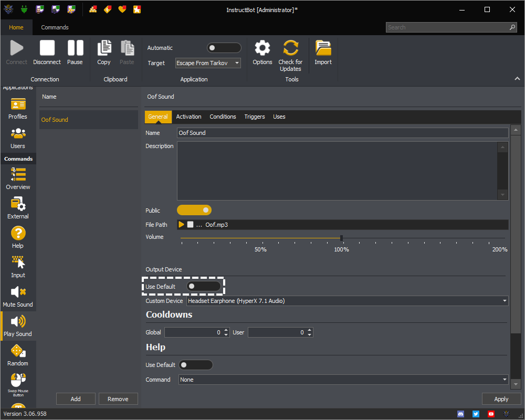Click the Remove button
The image size is (525, 420).
pos(118,399)
